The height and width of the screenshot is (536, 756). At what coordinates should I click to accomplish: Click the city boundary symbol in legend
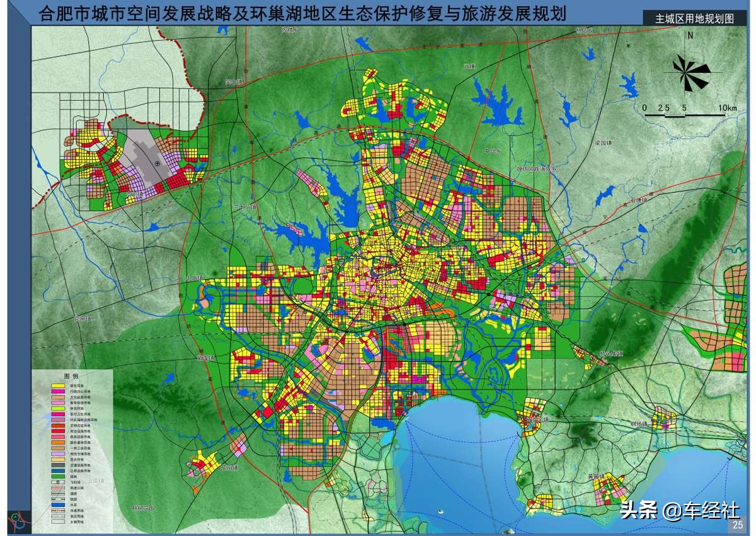click(58, 510)
